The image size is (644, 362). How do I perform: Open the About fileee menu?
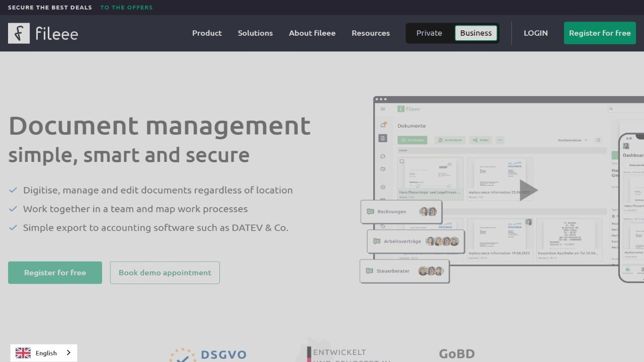click(x=312, y=33)
